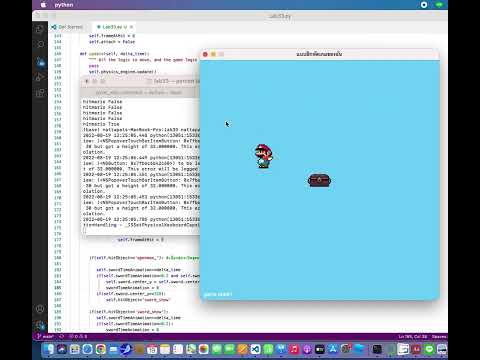Click the green indicator in the menu bar
Viewport: 480px width, 360px height.
[x=439, y=5]
